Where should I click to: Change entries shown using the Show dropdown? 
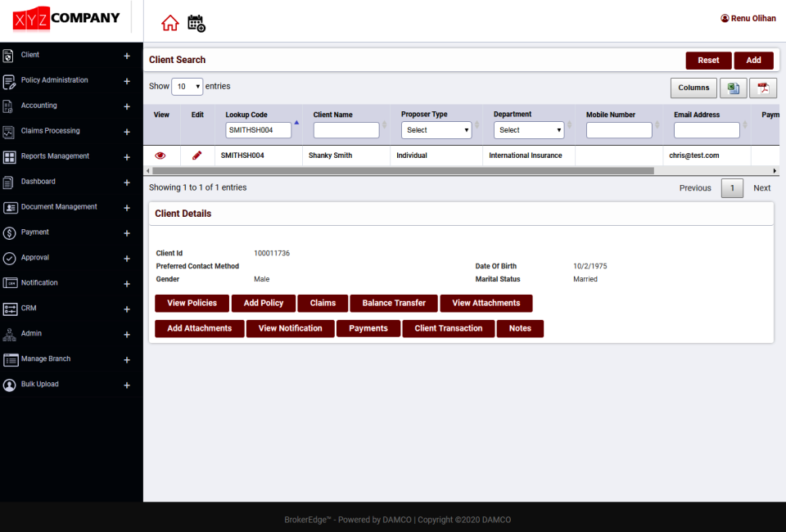click(187, 86)
